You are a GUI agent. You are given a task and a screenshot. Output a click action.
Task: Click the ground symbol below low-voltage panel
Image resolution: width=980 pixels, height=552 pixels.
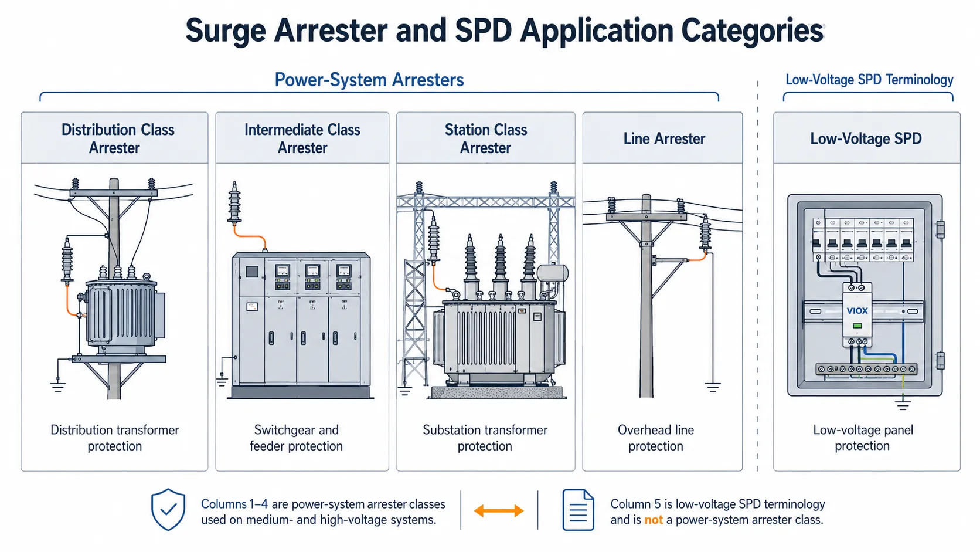(903, 404)
